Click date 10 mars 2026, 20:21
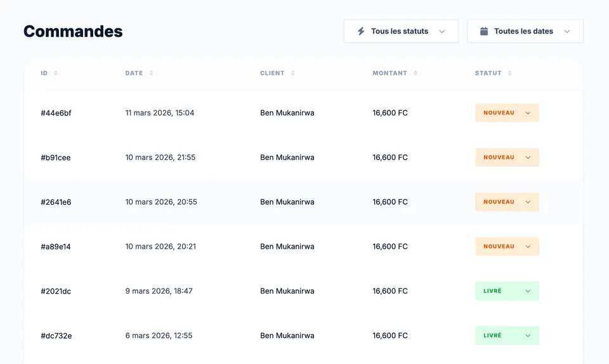Image resolution: width=609 pixels, height=364 pixels. [160, 247]
